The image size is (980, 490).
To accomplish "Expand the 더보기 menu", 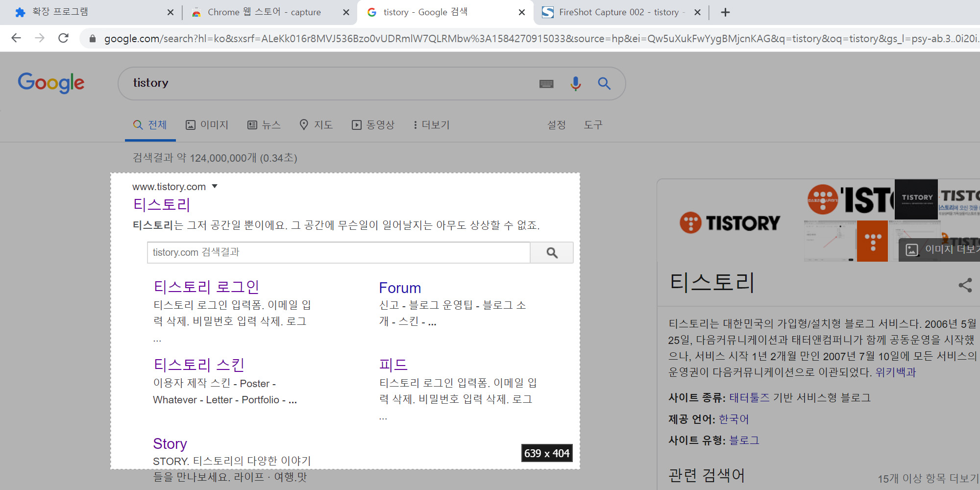I will pyautogui.click(x=431, y=125).
